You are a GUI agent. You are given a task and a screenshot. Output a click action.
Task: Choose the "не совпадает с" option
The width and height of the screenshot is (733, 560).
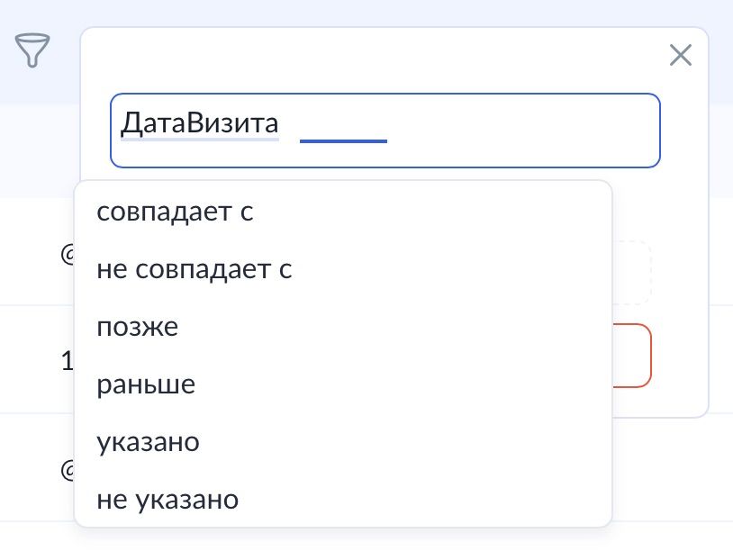point(195,269)
